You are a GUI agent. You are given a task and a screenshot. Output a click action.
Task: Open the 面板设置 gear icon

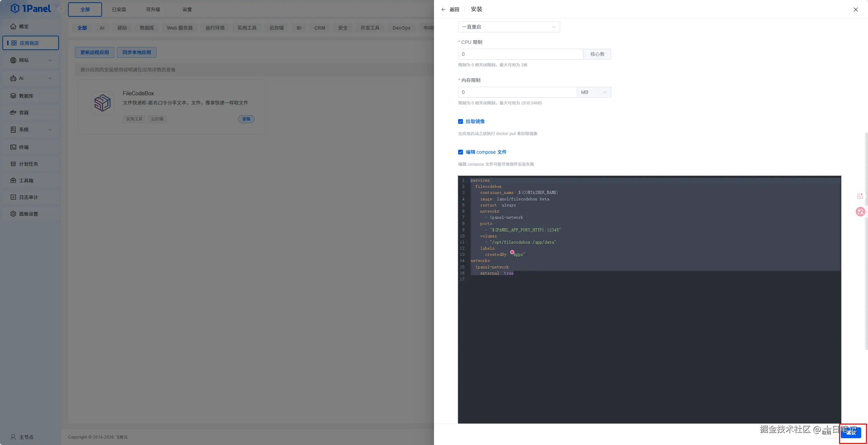(x=13, y=214)
